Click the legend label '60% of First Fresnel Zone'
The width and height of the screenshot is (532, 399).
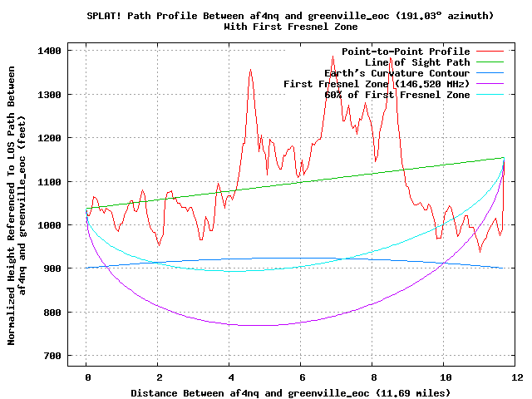pos(397,95)
